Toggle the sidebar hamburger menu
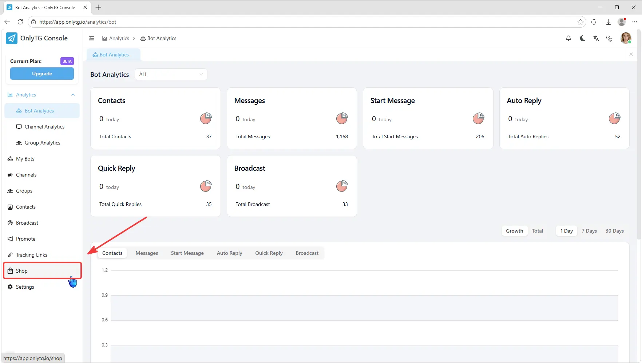 click(x=92, y=38)
